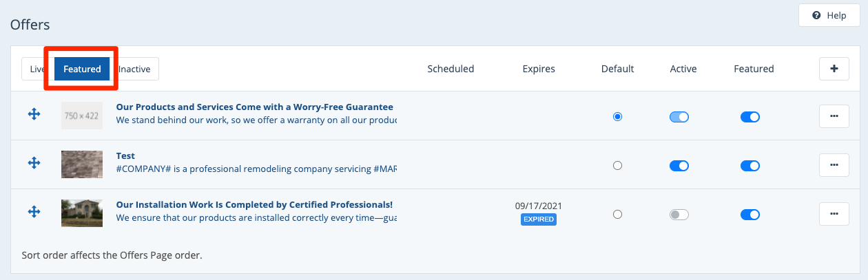The height and width of the screenshot is (280, 868).
Task: Switch to the Inactive tab
Action: point(137,69)
